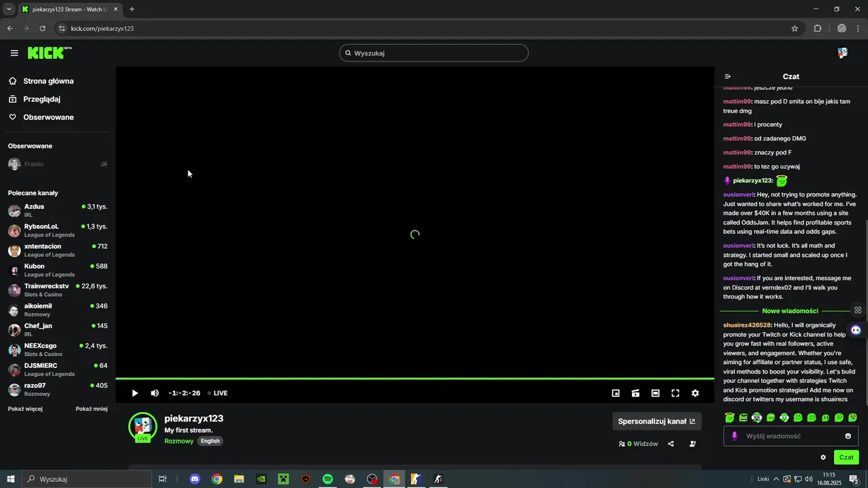Create a clip with the clapperboard icon

click(x=635, y=393)
